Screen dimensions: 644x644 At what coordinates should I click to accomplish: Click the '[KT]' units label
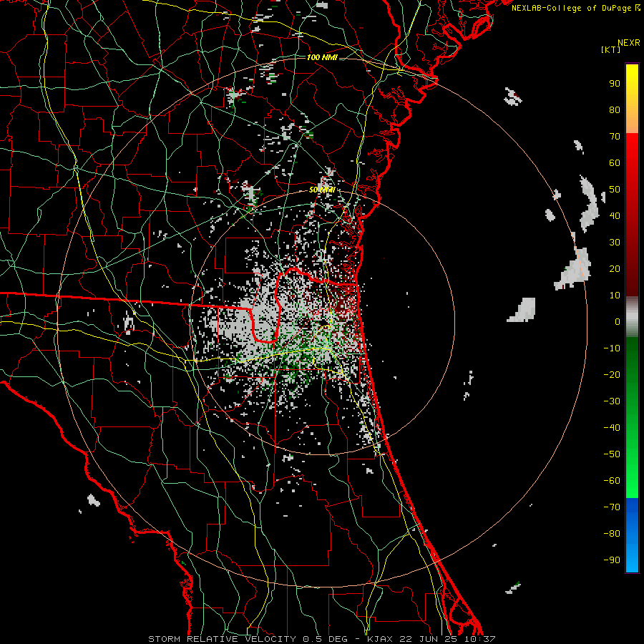tap(611, 49)
